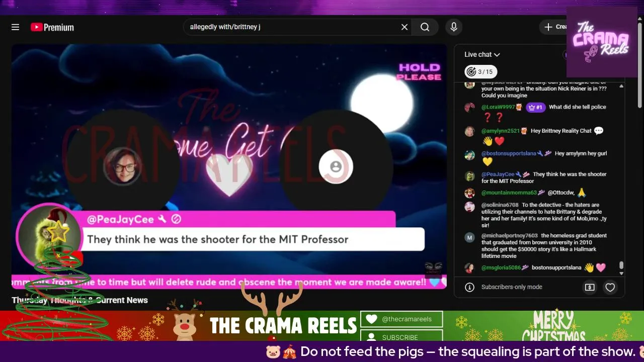Click the 'Subscribers-only mode' label

coord(512,287)
